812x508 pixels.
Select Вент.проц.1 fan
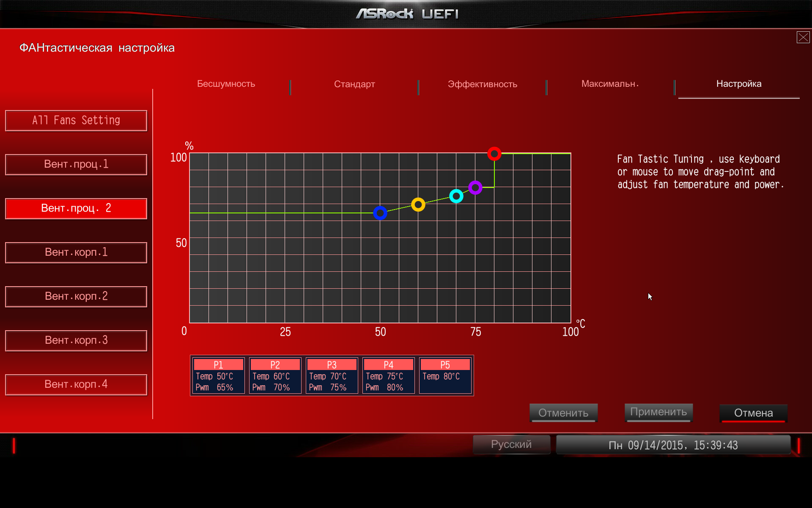[x=76, y=165]
